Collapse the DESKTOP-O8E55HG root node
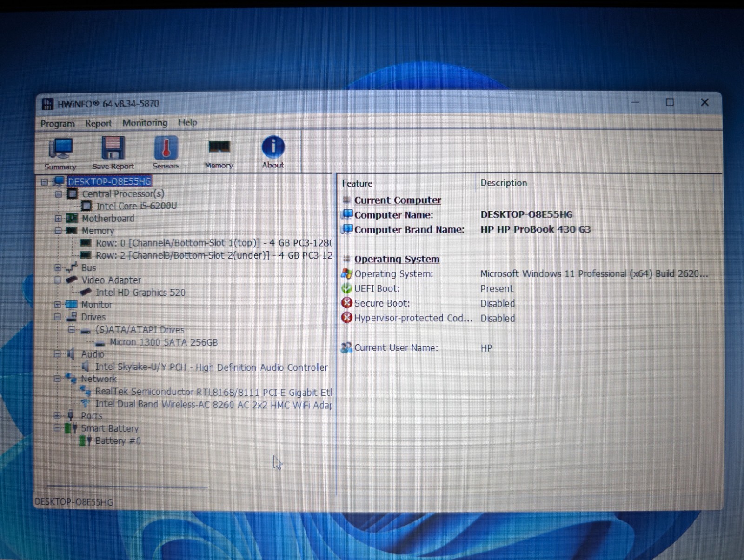The width and height of the screenshot is (744, 560). pyautogui.click(x=45, y=181)
